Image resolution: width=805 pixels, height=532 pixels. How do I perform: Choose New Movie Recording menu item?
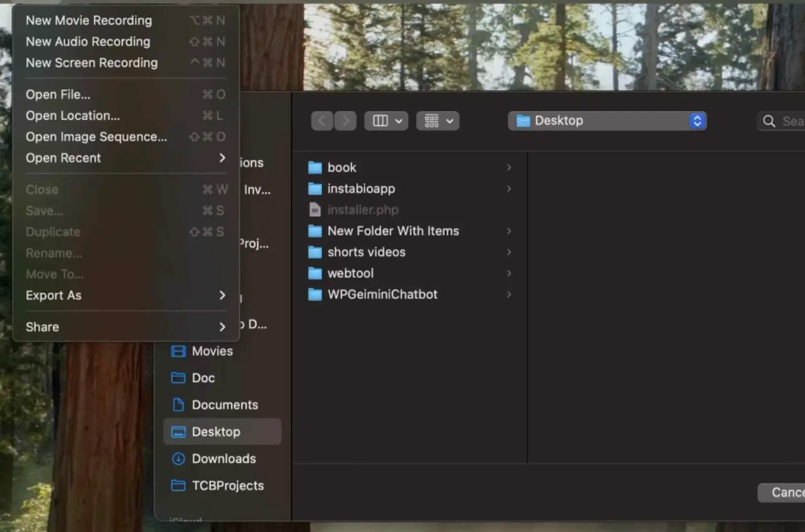pos(126,20)
